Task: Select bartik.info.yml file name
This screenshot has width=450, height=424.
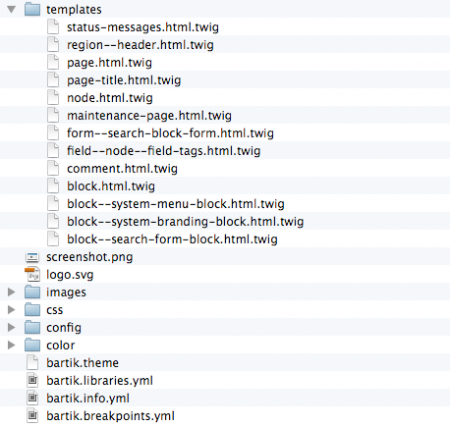Action: (x=88, y=398)
